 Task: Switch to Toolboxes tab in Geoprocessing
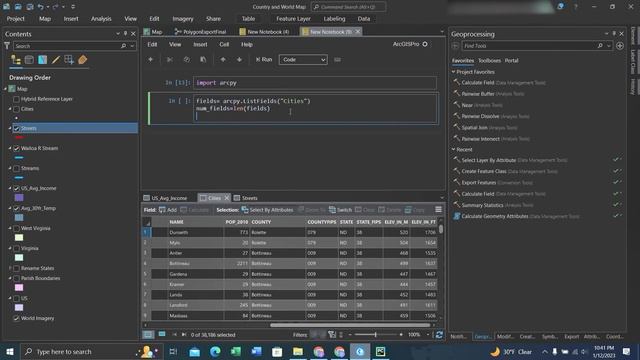[489, 60]
